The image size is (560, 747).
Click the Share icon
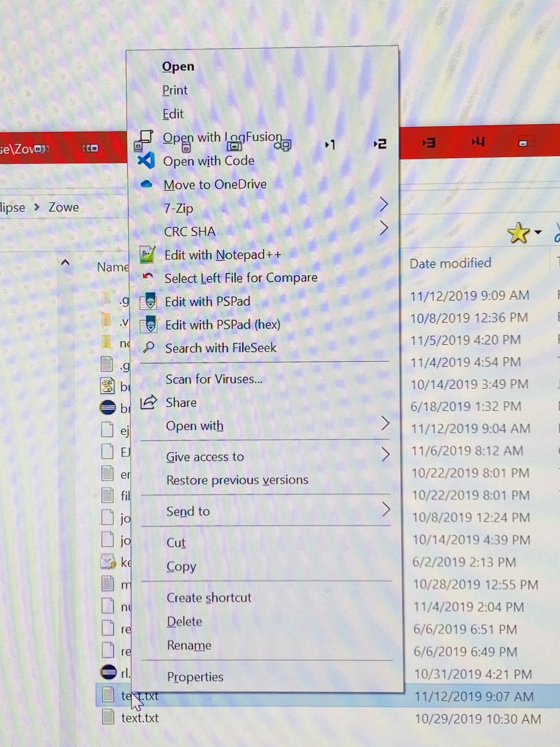coord(149,402)
